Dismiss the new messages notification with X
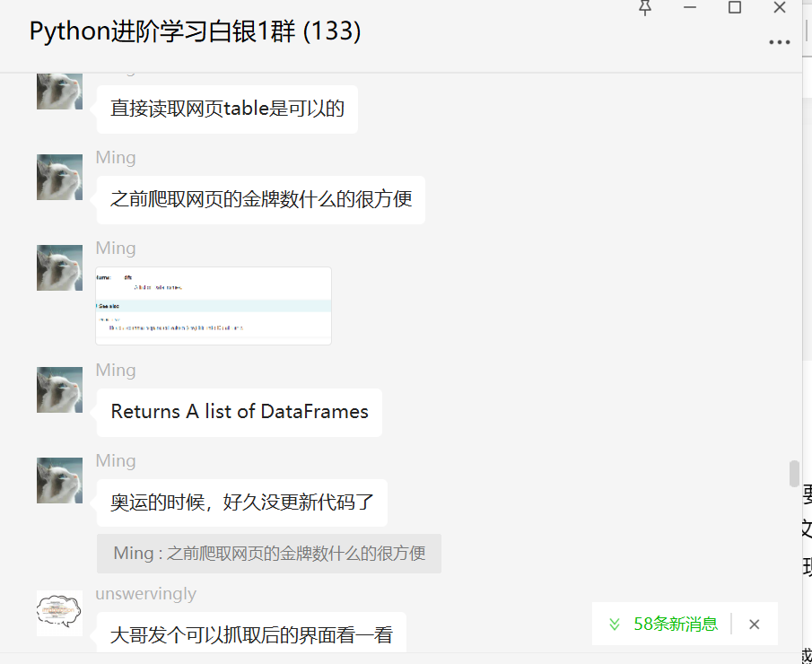The width and height of the screenshot is (812, 664). [x=755, y=624]
